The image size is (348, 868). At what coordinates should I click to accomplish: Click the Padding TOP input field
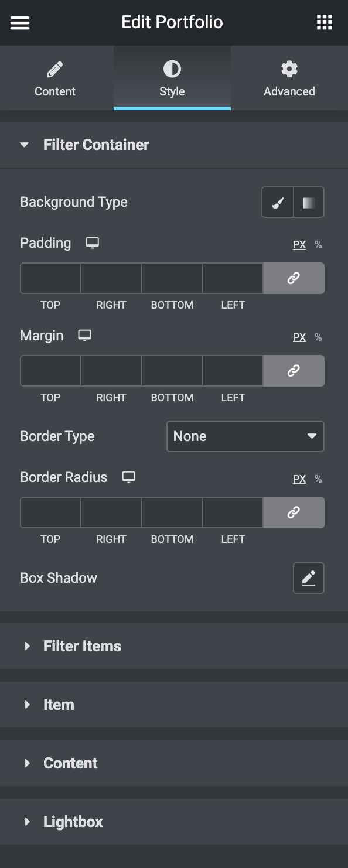[50, 278]
